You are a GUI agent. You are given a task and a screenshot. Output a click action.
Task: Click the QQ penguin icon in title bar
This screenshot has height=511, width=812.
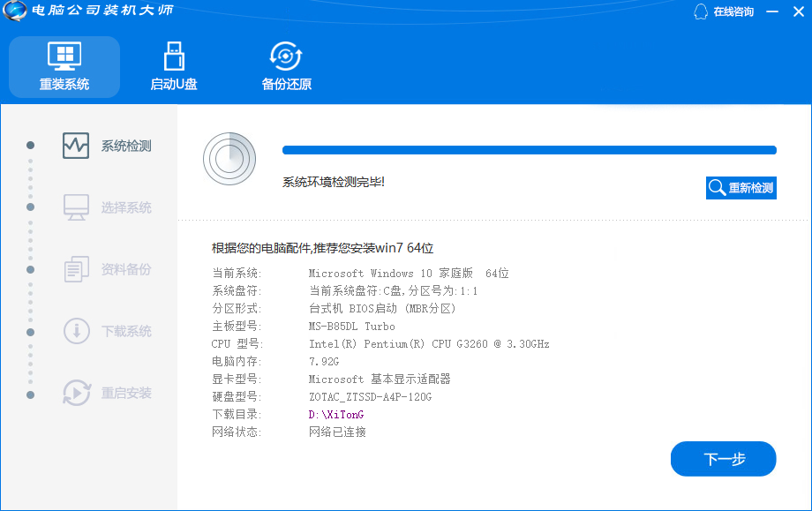701,11
